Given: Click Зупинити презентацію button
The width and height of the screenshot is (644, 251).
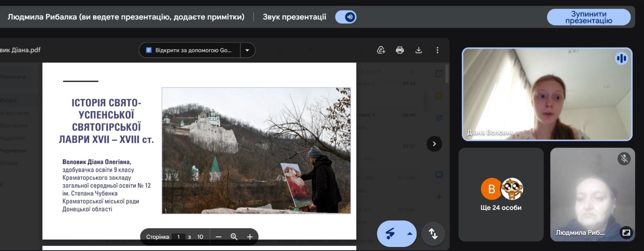Looking at the screenshot, I should pyautogui.click(x=588, y=17).
